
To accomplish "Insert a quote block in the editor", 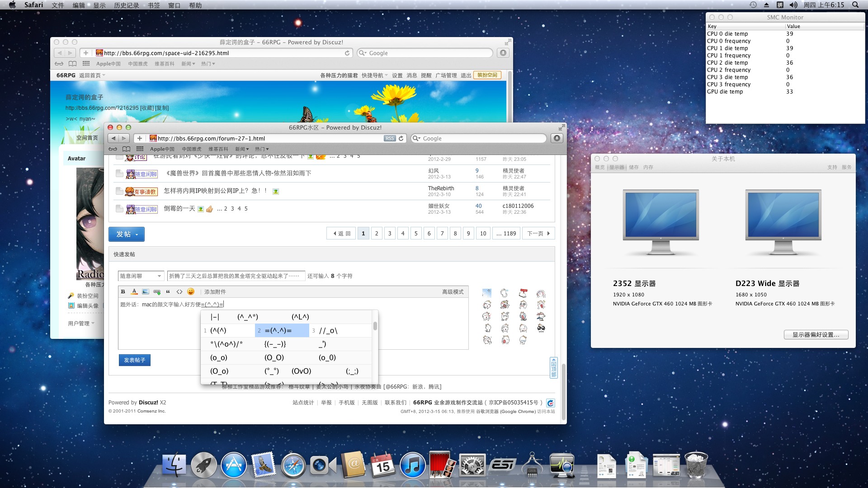I will 168,292.
